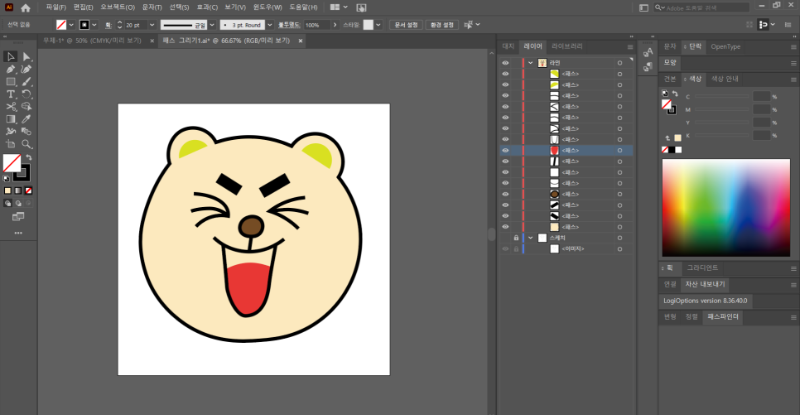800x415 pixels.
Task: Show the hidden <이미지> sublayer
Action: [506, 249]
